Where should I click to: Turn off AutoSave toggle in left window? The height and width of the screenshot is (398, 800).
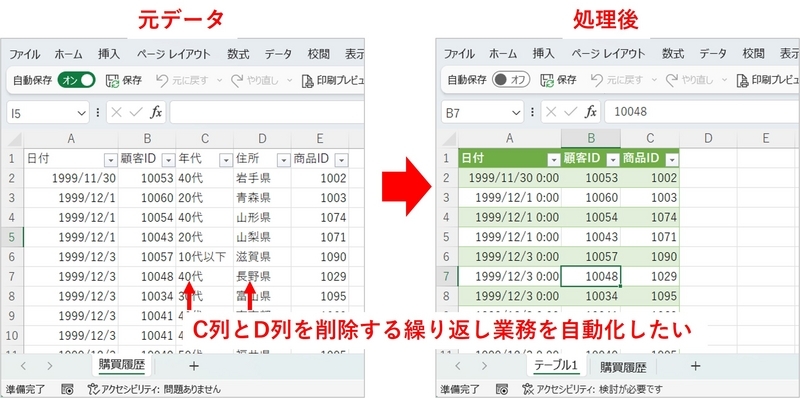[77, 80]
